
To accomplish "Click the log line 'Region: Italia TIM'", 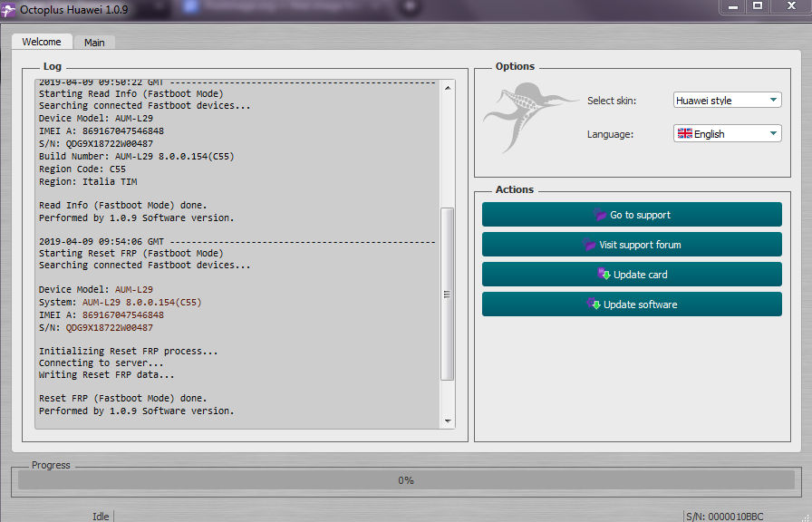I will [88, 182].
